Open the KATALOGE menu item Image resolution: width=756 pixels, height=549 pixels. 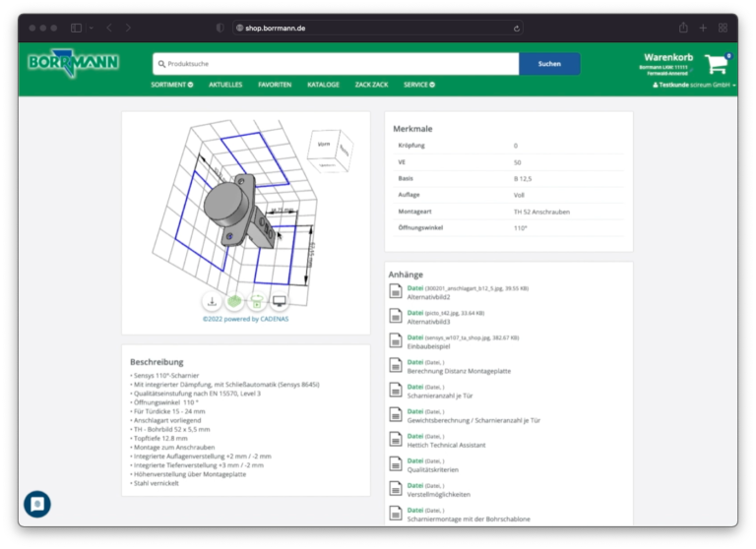pyautogui.click(x=323, y=85)
